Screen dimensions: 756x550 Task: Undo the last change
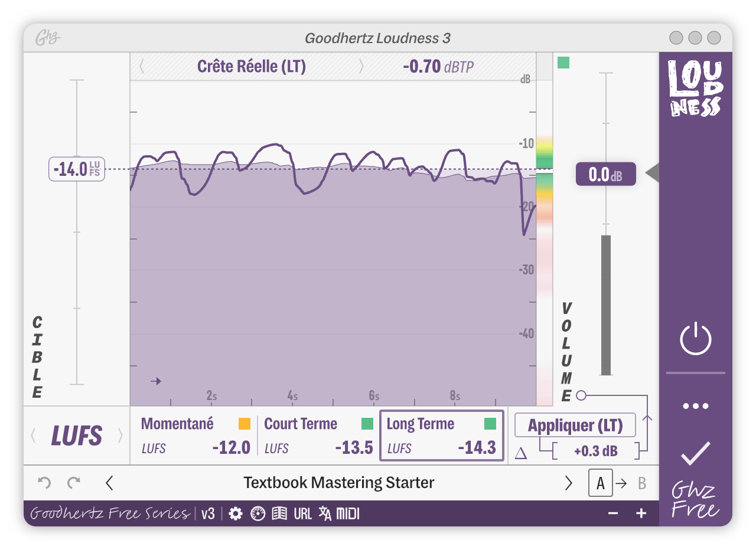pos(44,483)
